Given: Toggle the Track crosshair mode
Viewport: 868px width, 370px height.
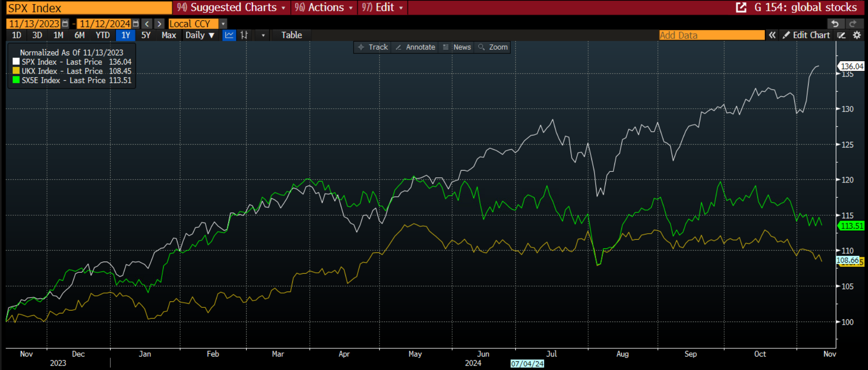Looking at the screenshot, I should pyautogui.click(x=373, y=47).
